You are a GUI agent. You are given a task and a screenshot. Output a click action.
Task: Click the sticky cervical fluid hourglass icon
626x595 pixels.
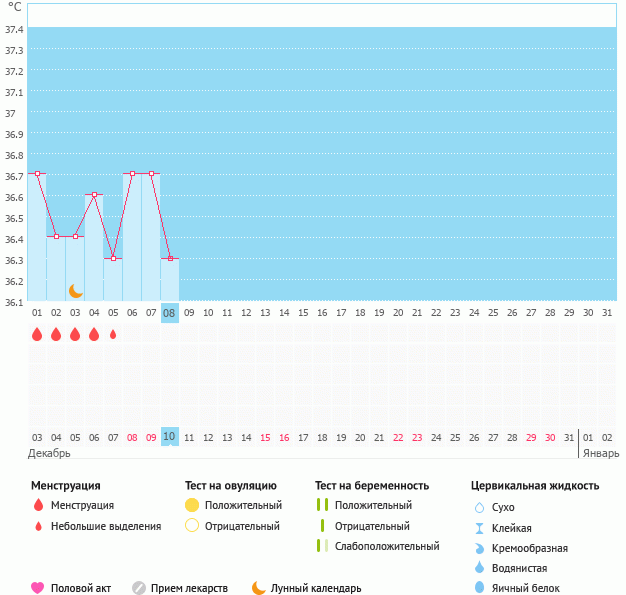coord(479,528)
